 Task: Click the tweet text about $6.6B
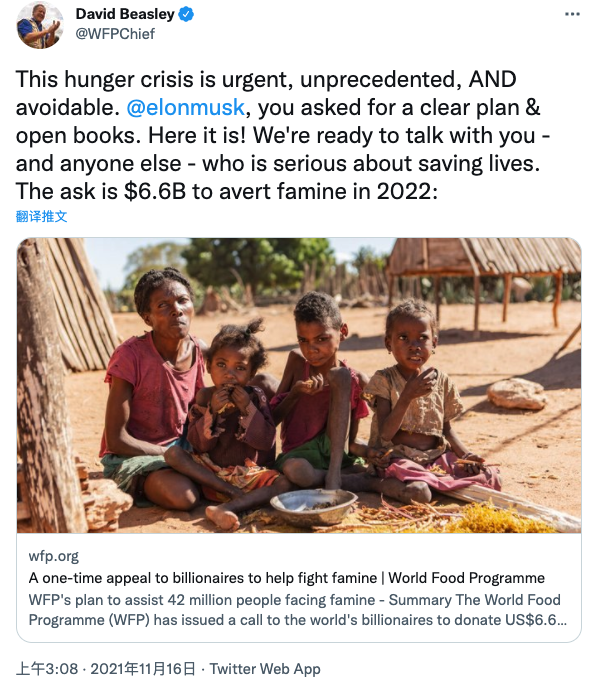tap(226, 191)
